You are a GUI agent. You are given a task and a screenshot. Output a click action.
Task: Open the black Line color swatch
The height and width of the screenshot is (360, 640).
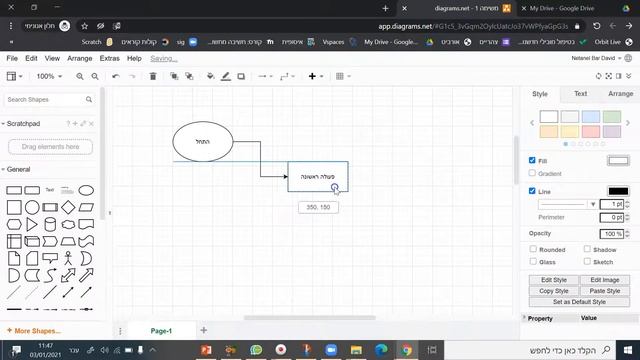tap(618, 191)
